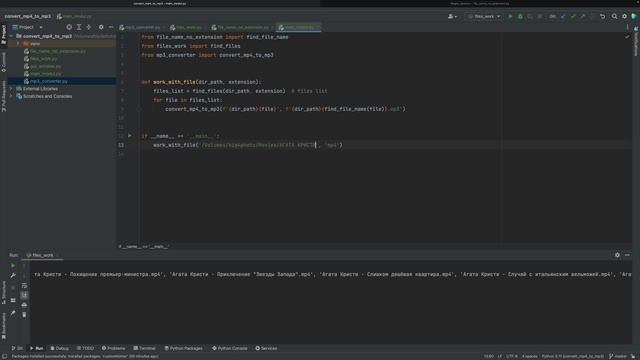Image resolution: width=640 pixels, height=360 pixels.
Task: Expand the venv folder in project tree
Action: tap(18, 44)
